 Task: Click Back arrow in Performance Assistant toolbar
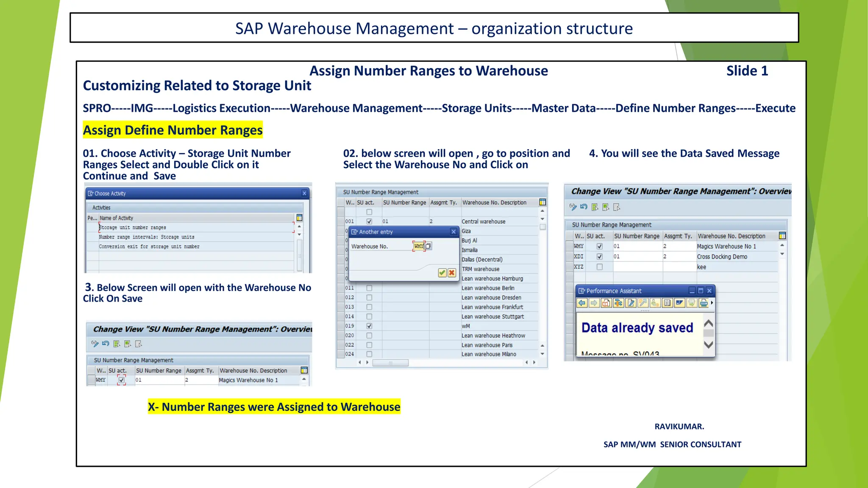coord(582,303)
